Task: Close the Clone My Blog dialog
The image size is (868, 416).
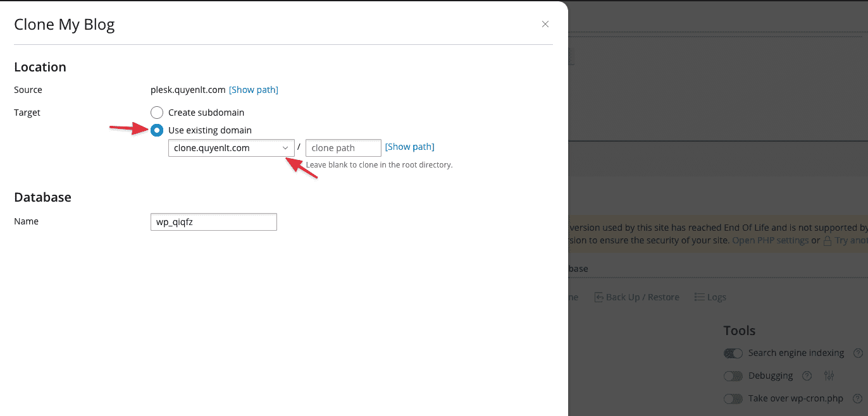Action: click(x=545, y=25)
